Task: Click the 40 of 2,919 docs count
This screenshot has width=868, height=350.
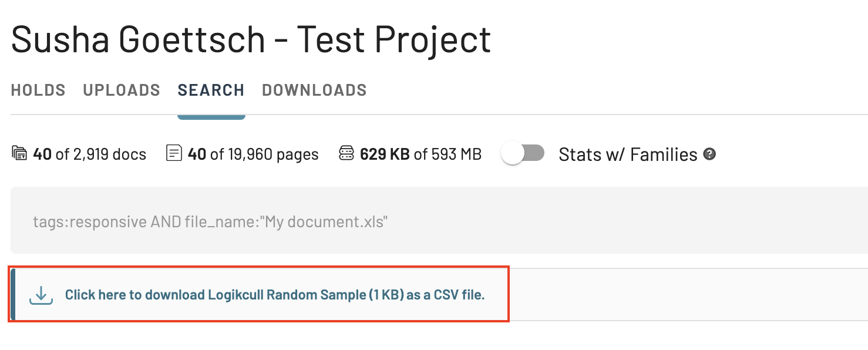Action: coord(90,154)
